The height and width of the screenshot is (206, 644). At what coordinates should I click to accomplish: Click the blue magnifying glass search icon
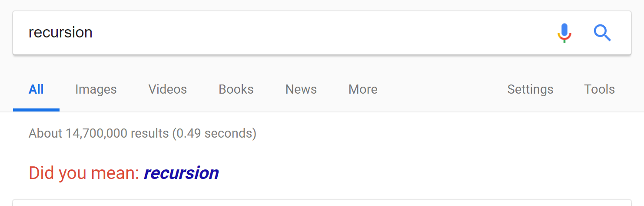click(602, 33)
